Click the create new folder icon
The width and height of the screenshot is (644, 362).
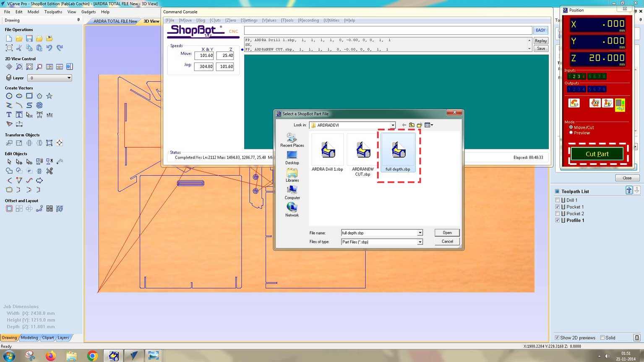[419, 125]
